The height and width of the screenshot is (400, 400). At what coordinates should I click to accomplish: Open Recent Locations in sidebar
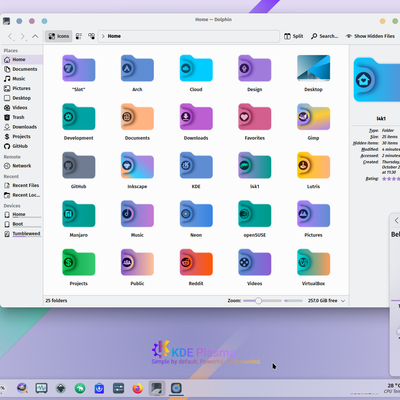tap(22, 195)
